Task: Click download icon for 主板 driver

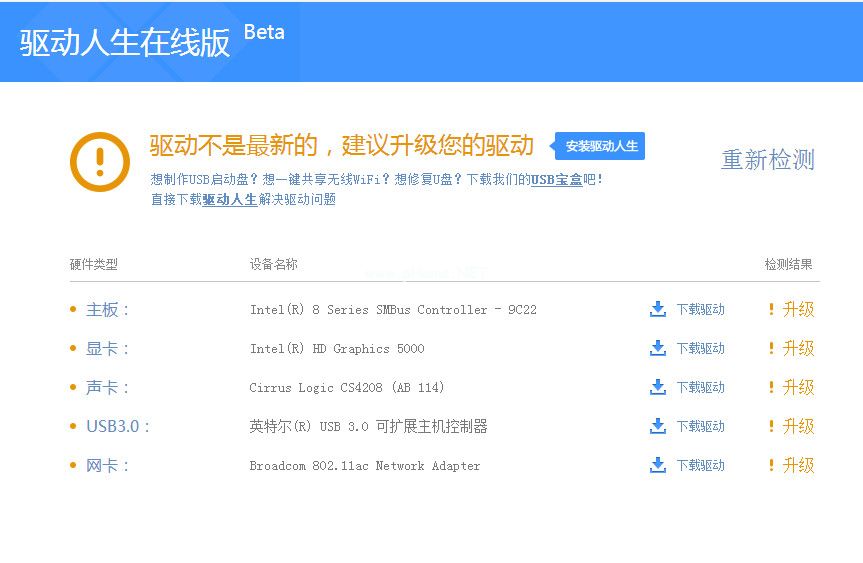Action: (x=657, y=309)
